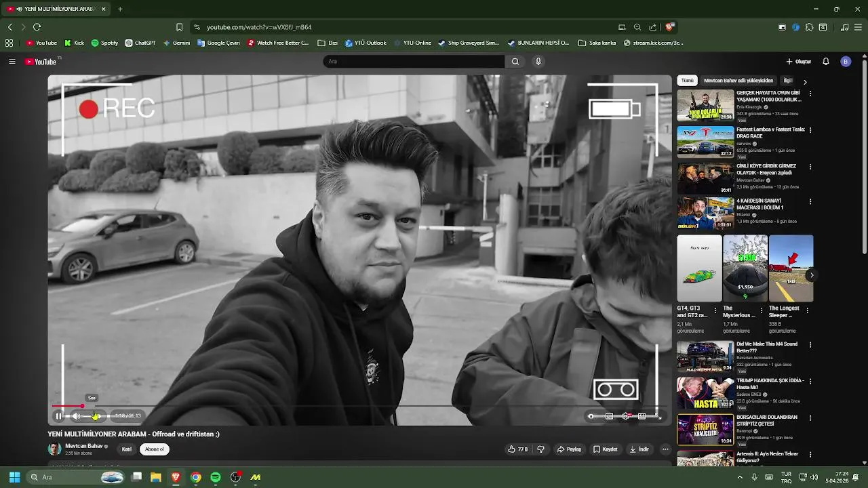Open Brave main hamburger menu
The height and width of the screenshot is (488, 868).
coord(858,27)
